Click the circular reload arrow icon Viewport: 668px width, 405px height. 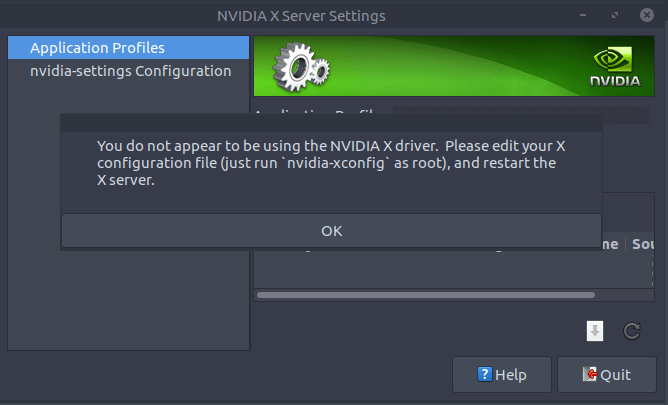[632, 331]
